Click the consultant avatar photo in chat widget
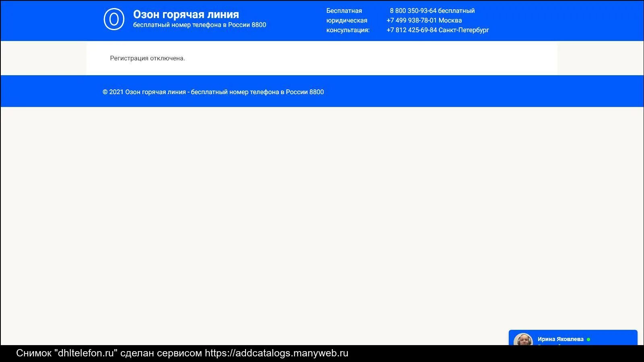The image size is (644, 362). (523, 339)
